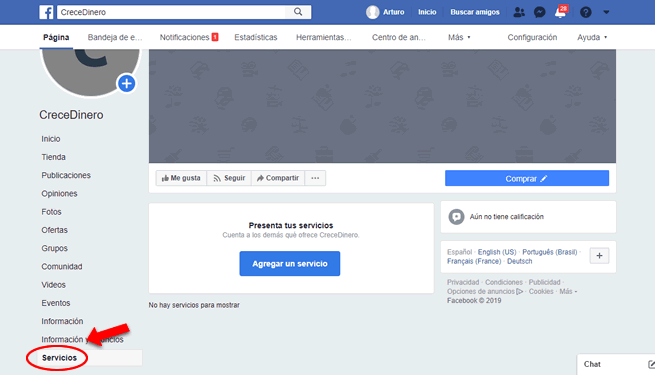The width and height of the screenshot is (655, 375).
Task: Click Aún no tiene calificación text
Action: click(x=507, y=217)
